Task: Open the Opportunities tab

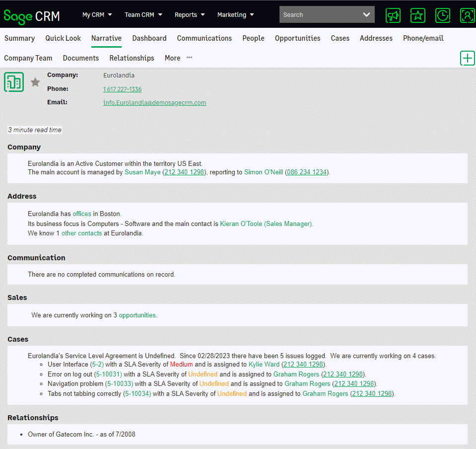Action: (297, 38)
